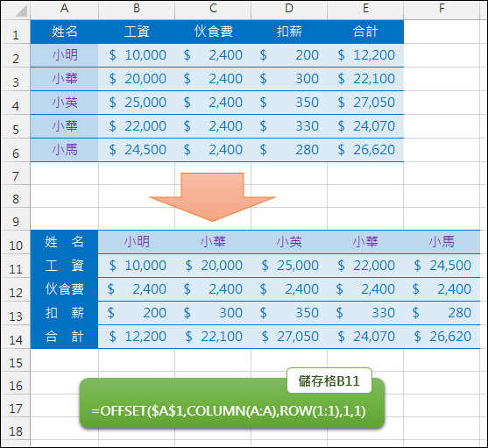Select the $20,000 cell in row 3

point(137,79)
